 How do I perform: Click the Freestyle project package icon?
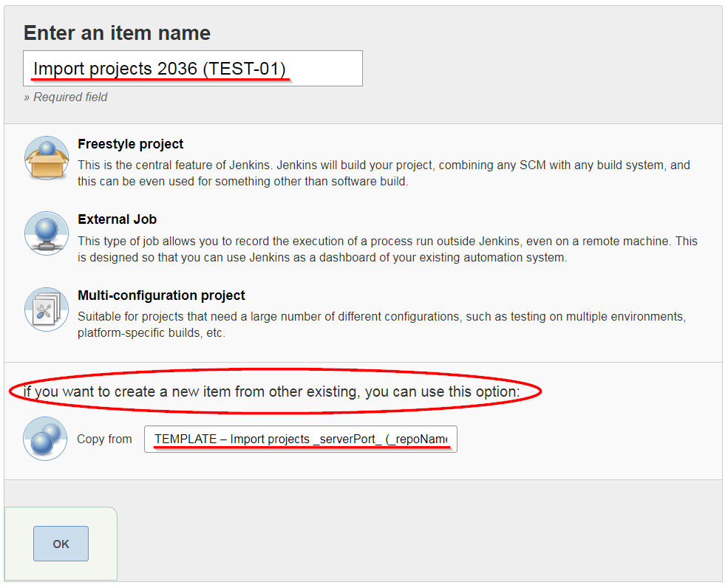[x=46, y=157]
